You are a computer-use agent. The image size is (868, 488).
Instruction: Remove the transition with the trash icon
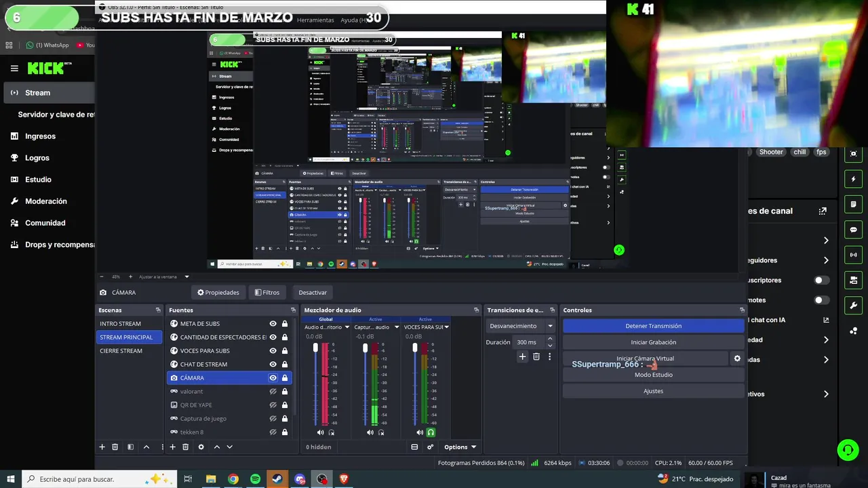(536, 357)
